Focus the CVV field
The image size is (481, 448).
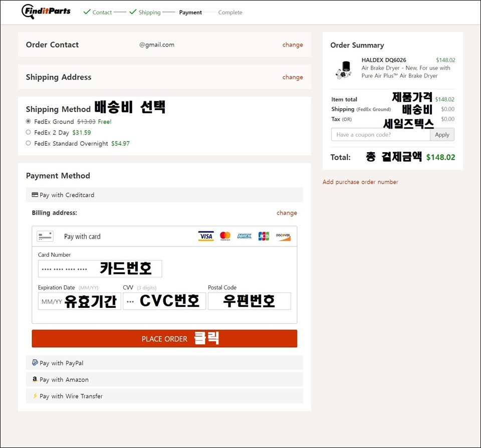(x=164, y=301)
